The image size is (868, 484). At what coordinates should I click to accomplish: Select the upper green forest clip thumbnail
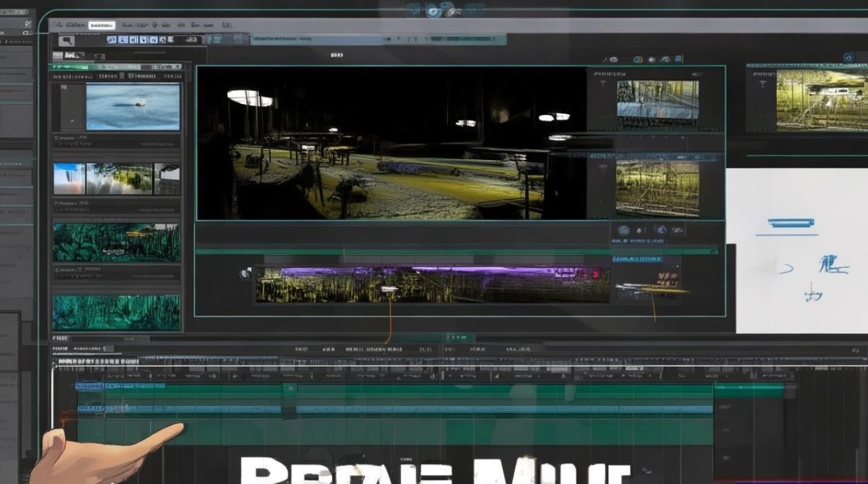pos(117,243)
